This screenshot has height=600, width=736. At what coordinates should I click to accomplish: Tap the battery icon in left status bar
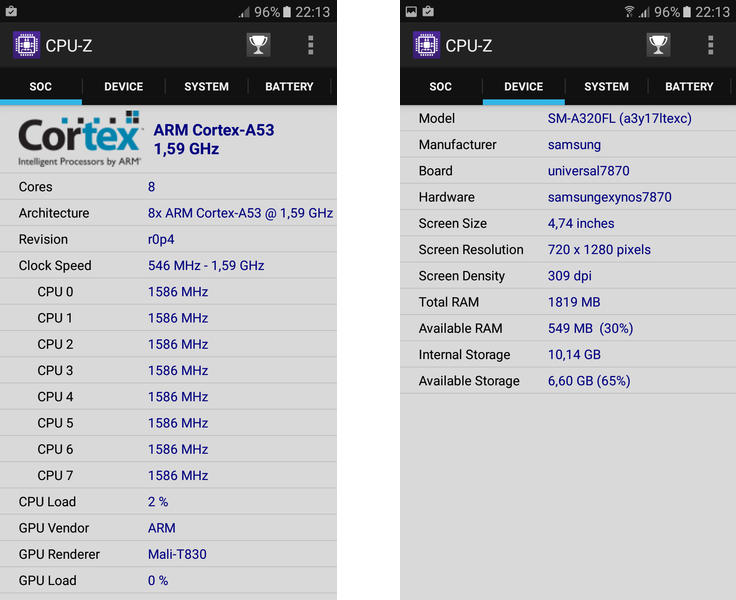click(x=287, y=12)
